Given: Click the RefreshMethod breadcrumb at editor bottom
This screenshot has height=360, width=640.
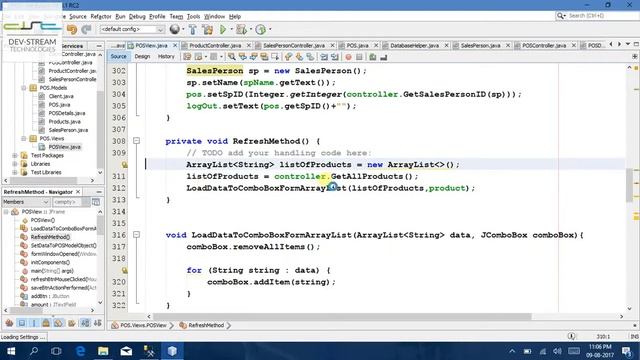Looking at the screenshot, I should pos(206,325).
